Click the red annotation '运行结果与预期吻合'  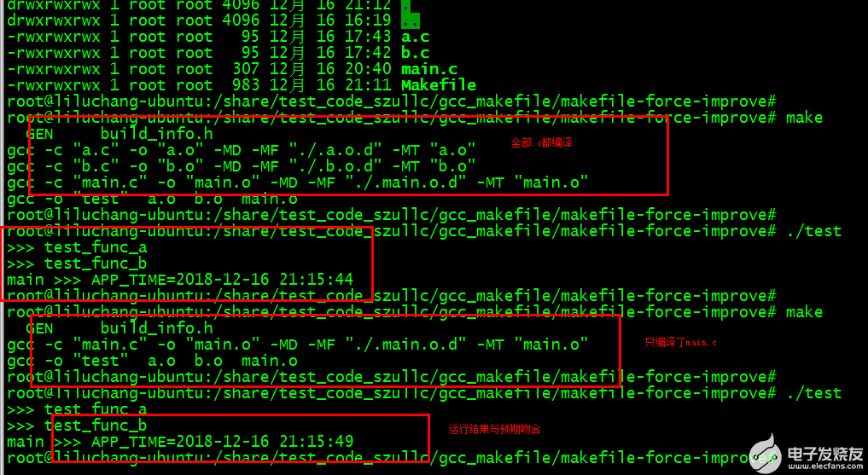[494, 429]
